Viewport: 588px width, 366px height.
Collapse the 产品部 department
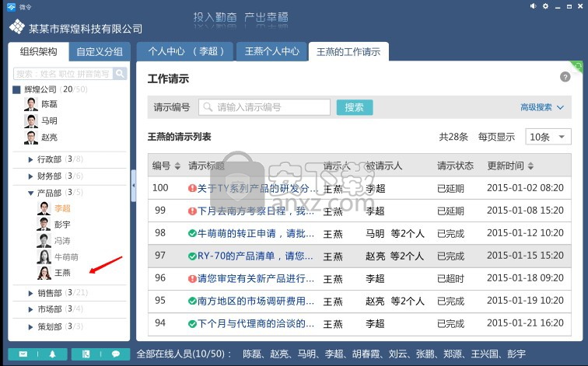(x=31, y=193)
